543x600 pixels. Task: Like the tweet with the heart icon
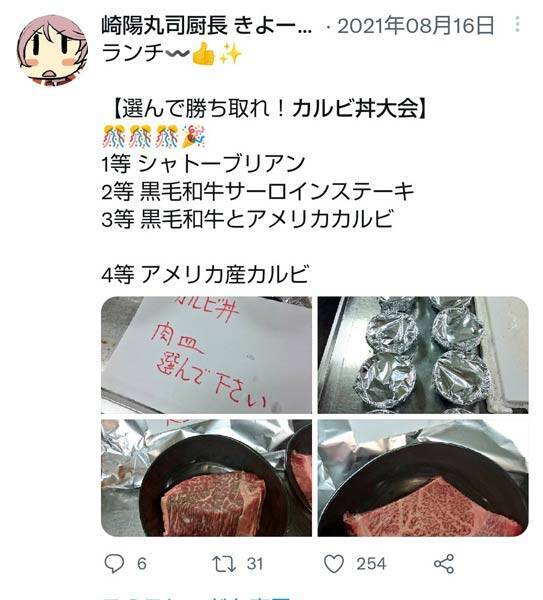[x=334, y=564]
